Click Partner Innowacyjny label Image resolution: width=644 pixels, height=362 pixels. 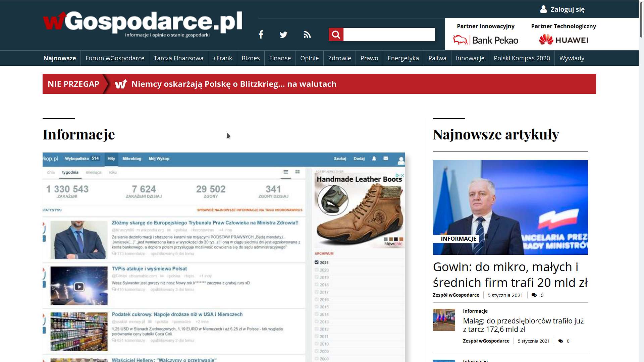(x=485, y=26)
